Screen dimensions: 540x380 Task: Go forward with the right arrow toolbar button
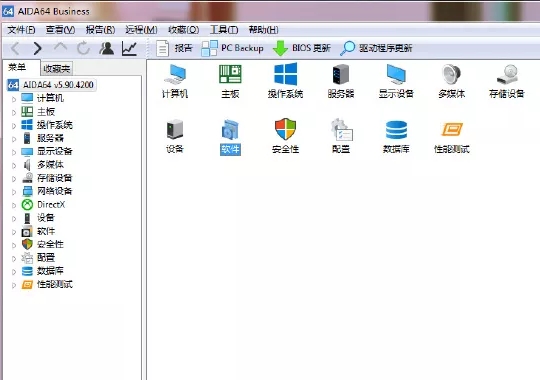point(38,48)
